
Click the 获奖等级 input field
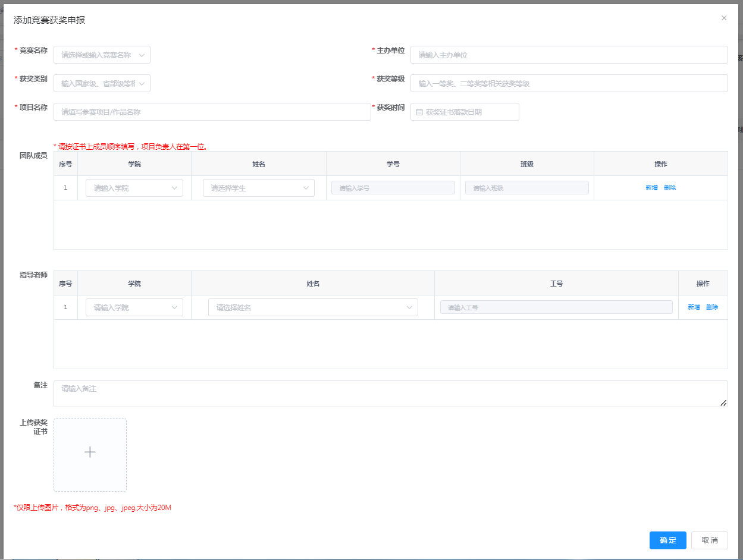pos(569,83)
